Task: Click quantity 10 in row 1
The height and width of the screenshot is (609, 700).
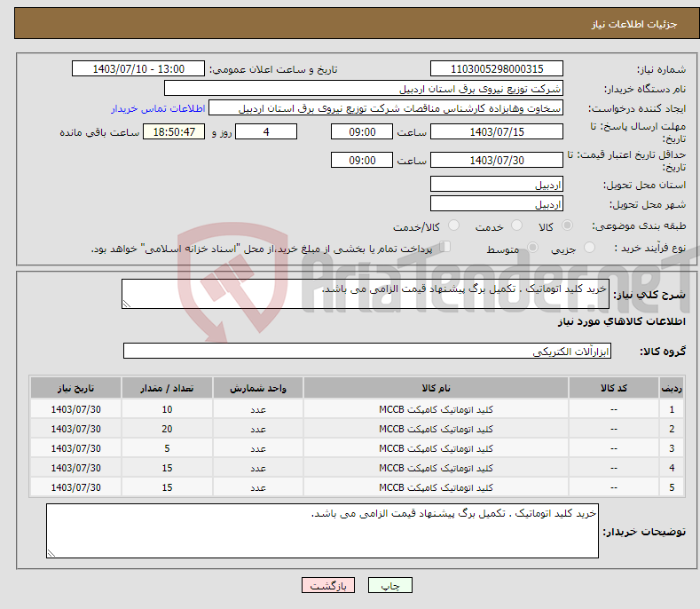Action: (x=167, y=409)
